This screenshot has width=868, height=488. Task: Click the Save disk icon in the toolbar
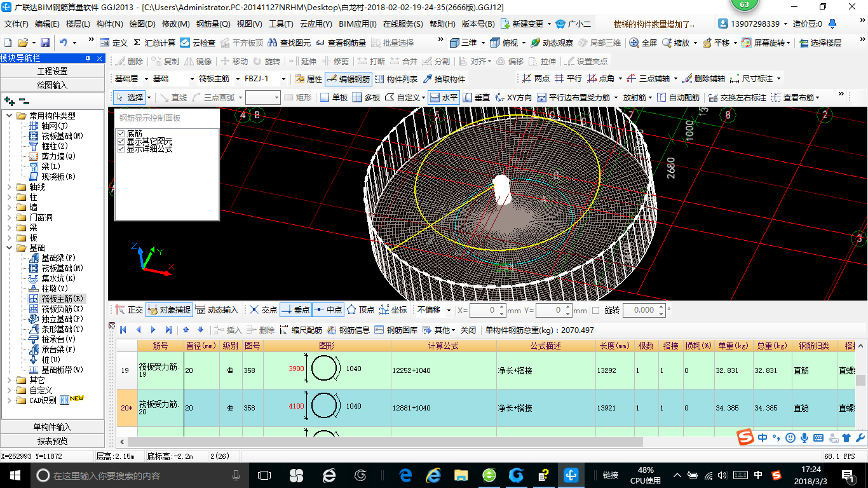click(44, 43)
